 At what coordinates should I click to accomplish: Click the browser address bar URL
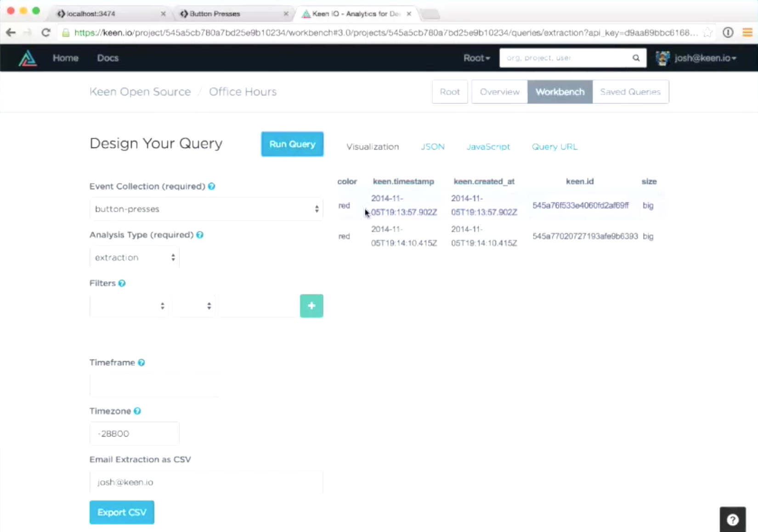coord(386,33)
